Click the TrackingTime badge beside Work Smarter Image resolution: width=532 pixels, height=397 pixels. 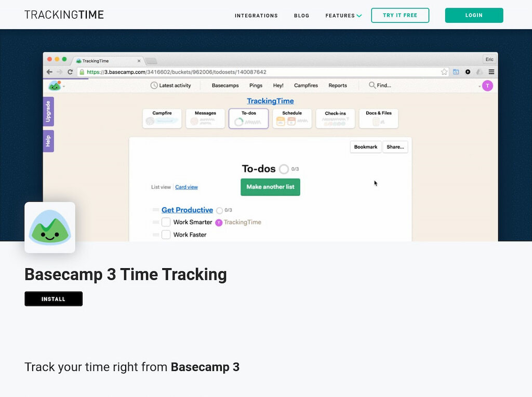click(238, 222)
